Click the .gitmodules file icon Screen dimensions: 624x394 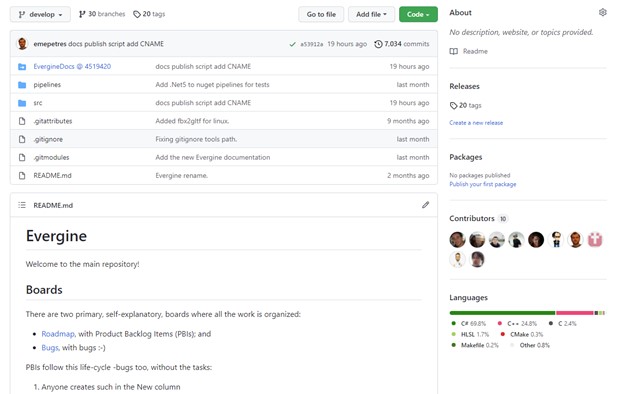tap(22, 157)
